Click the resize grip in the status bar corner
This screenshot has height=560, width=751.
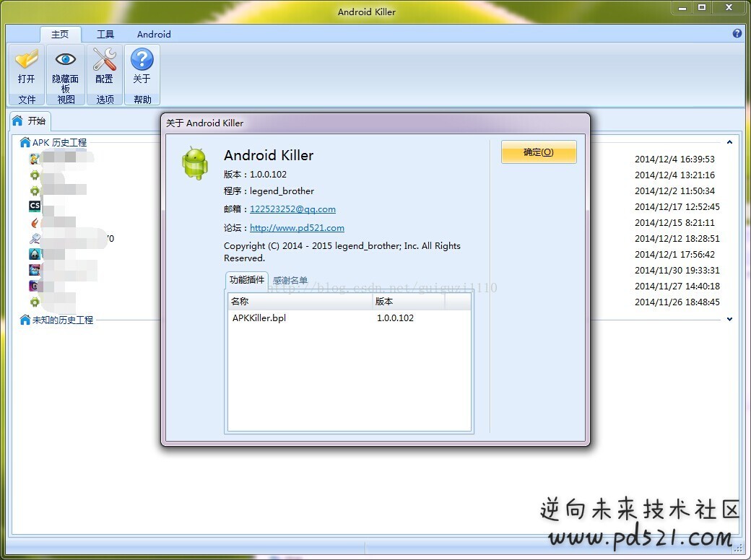pyautogui.click(x=737, y=548)
